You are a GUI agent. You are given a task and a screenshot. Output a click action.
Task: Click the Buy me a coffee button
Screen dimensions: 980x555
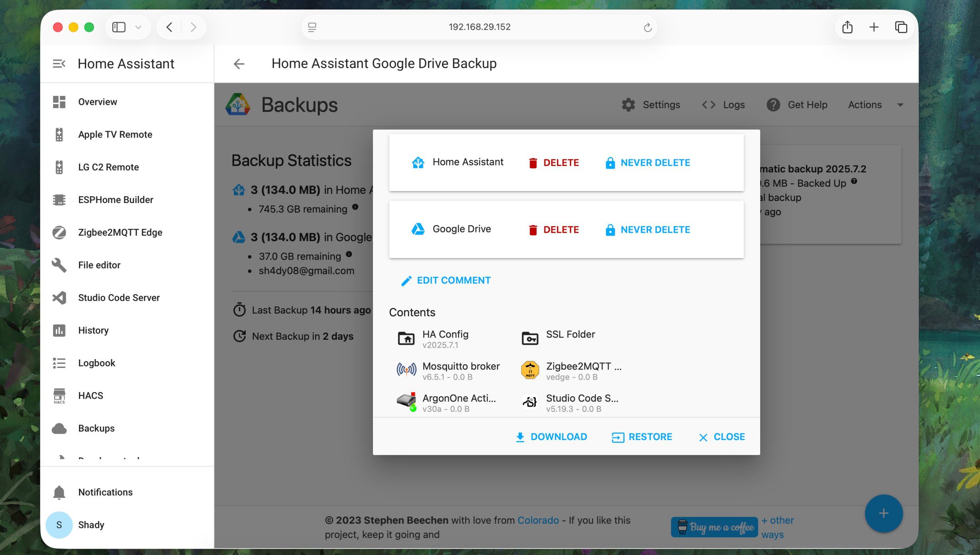click(714, 527)
